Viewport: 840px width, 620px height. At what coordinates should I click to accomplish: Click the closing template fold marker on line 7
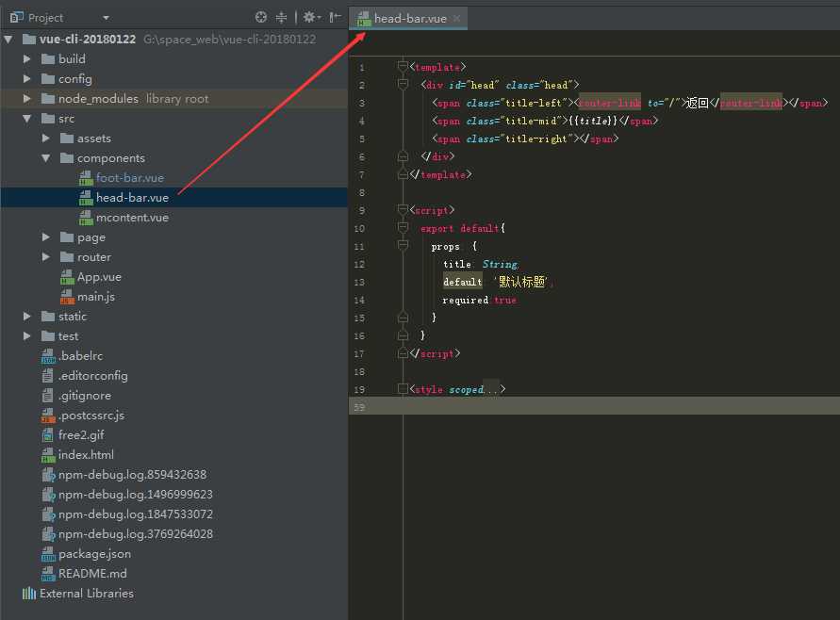click(403, 174)
